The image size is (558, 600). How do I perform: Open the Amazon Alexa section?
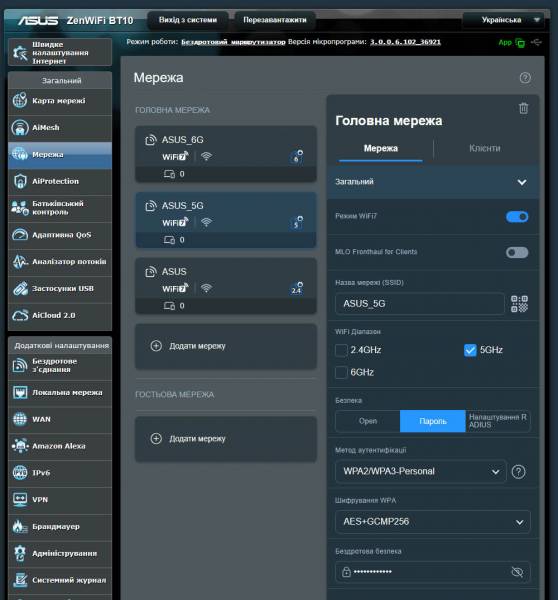point(60,446)
